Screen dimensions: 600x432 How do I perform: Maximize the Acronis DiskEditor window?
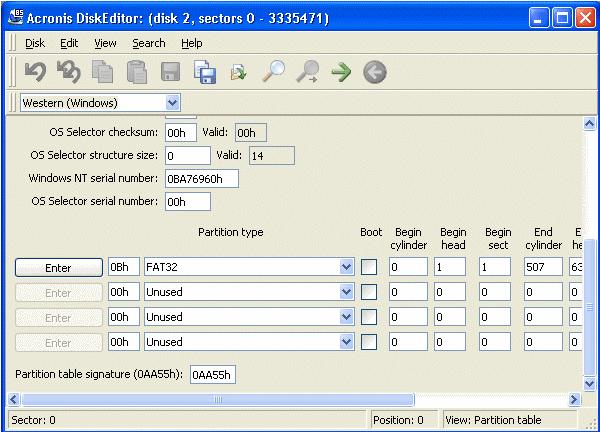point(562,18)
